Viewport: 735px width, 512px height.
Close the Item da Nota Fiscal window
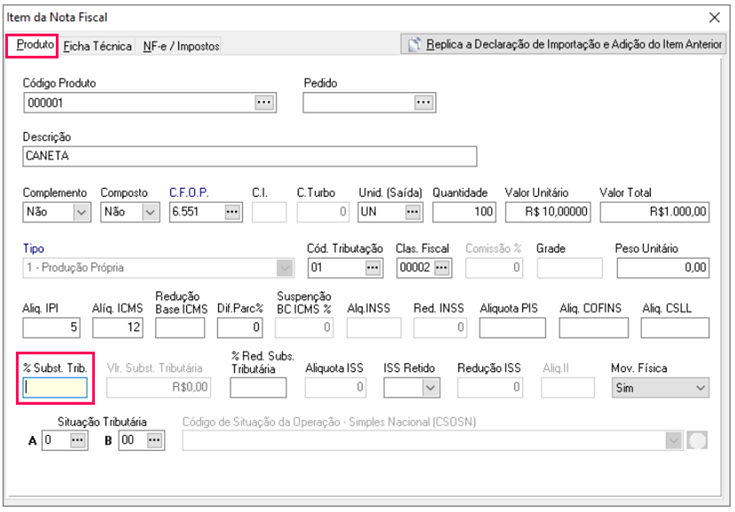coord(714,17)
